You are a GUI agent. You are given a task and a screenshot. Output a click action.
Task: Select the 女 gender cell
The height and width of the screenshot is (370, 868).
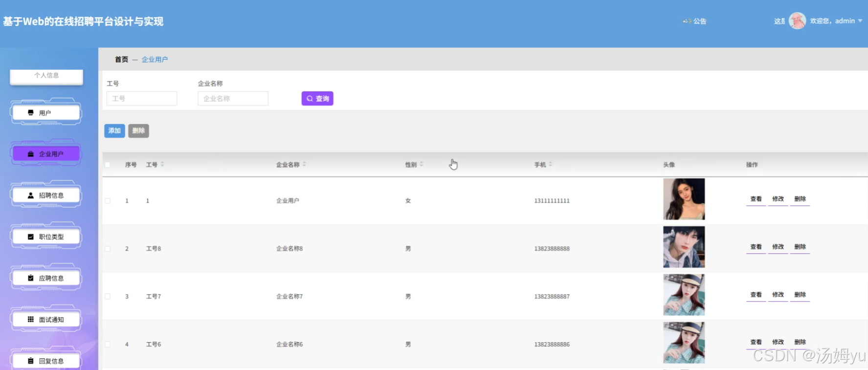(408, 201)
